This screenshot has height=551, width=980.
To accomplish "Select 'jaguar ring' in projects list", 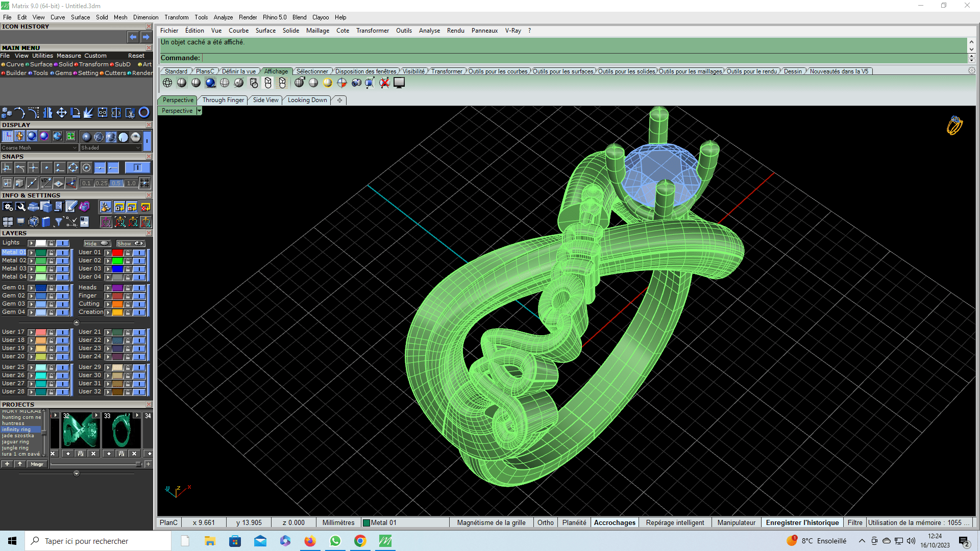I will pyautogui.click(x=16, y=442).
